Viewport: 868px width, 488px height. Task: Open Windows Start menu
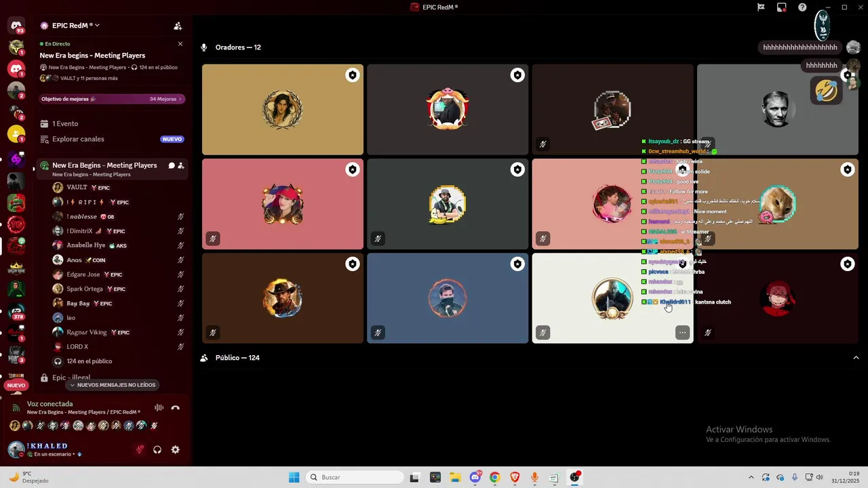(x=294, y=477)
